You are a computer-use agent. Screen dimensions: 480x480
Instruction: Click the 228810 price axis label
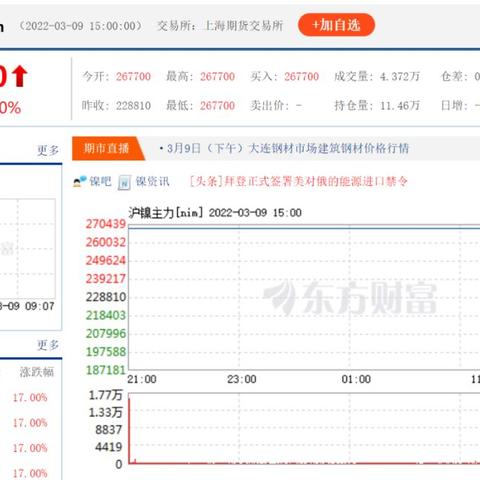coord(106,297)
